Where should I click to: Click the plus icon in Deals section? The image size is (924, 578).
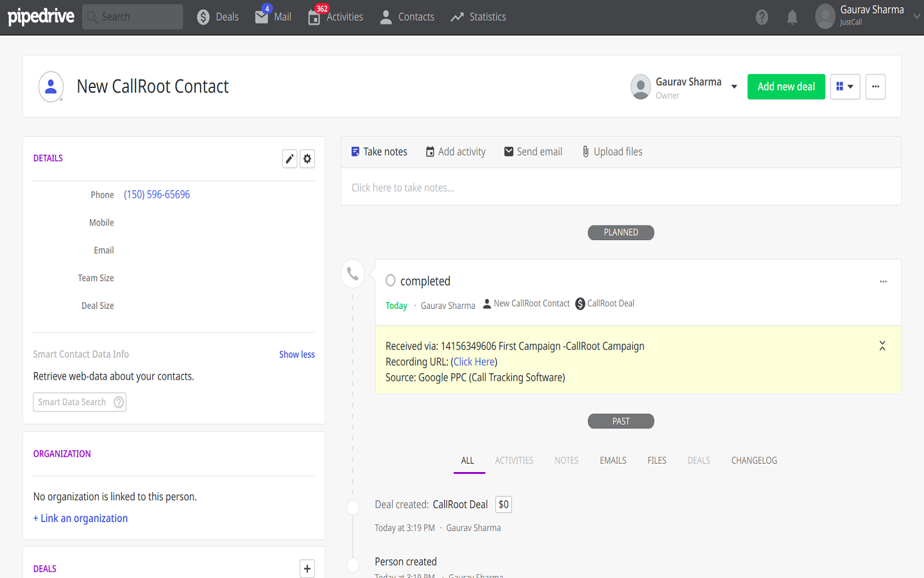(307, 568)
